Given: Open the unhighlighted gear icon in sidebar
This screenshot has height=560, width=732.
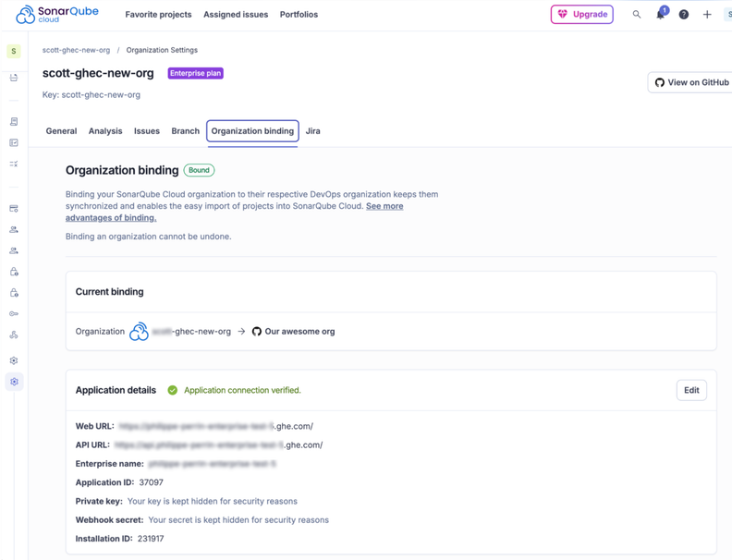Looking at the screenshot, I should 14,360.
